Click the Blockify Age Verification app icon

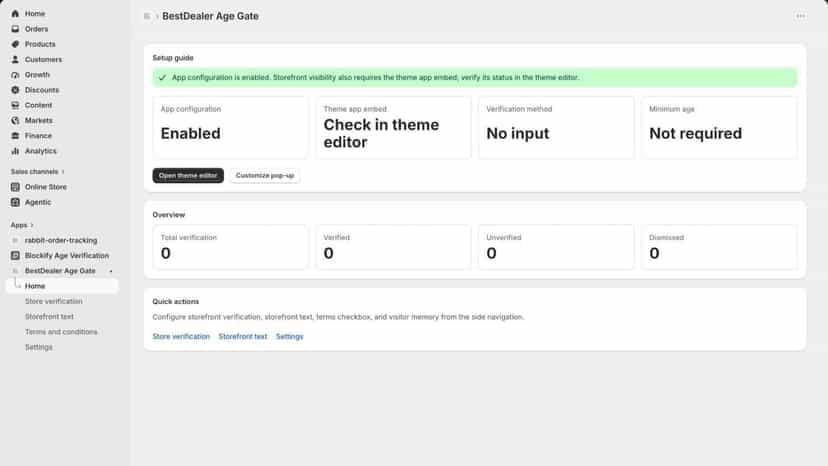[x=15, y=256]
